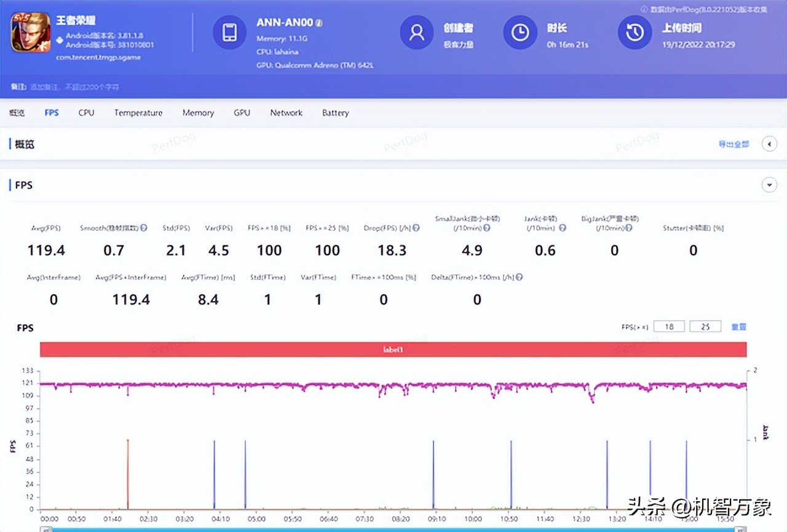The height and width of the screenshot is (532, 787).
Task: Click the upload time history icon
Action: pos(635,33)
